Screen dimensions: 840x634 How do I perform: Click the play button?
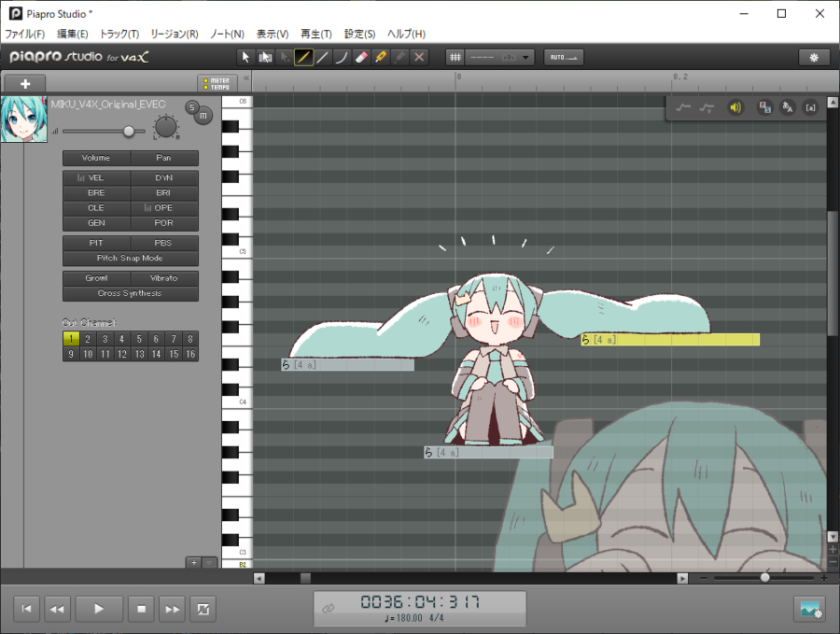(x=99, y=609)
